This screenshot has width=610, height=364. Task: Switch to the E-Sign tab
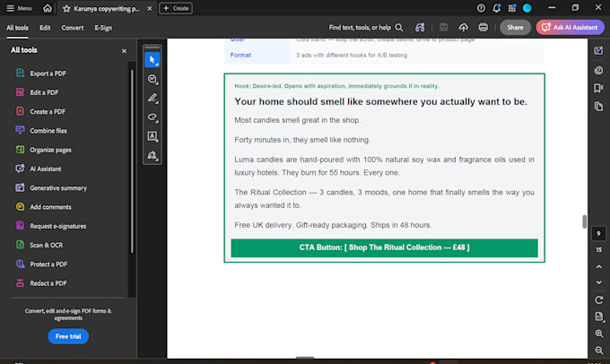pyautogui.click(x=103, y=28)
